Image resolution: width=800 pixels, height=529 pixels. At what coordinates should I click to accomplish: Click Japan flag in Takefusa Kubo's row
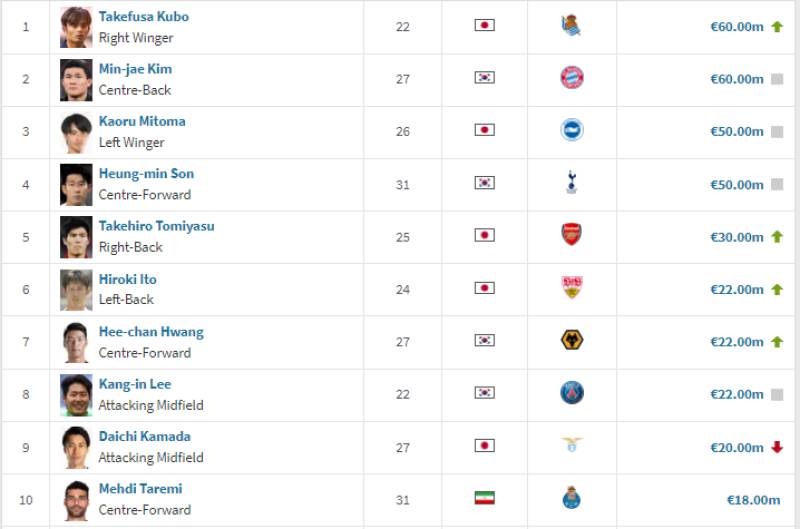[484, 25]
